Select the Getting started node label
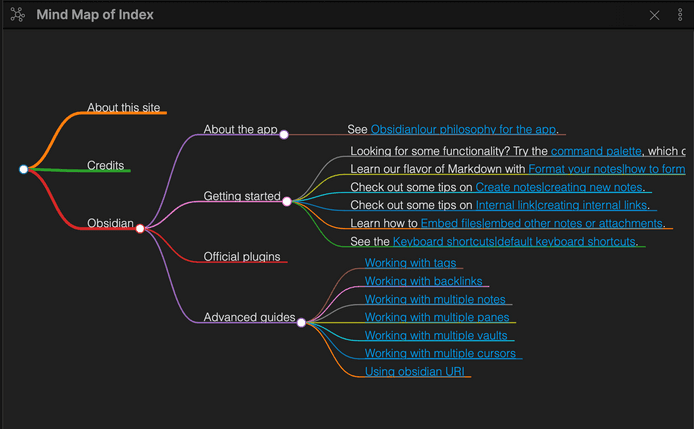This screenshot has height=429, width=694. (x=242, y=196)
